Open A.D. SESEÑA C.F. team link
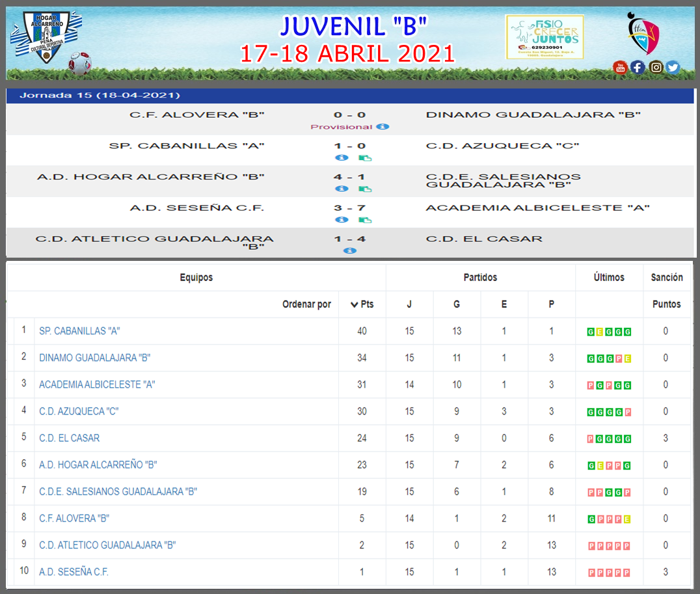The image size is (700, 594). tap(74, 572)
